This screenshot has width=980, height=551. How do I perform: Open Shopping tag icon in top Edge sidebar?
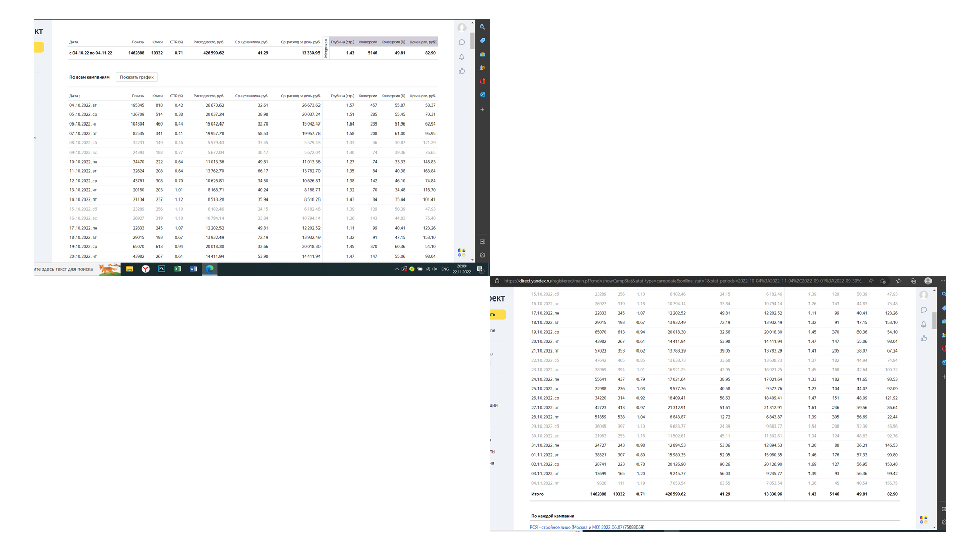(x=482, y=41)
